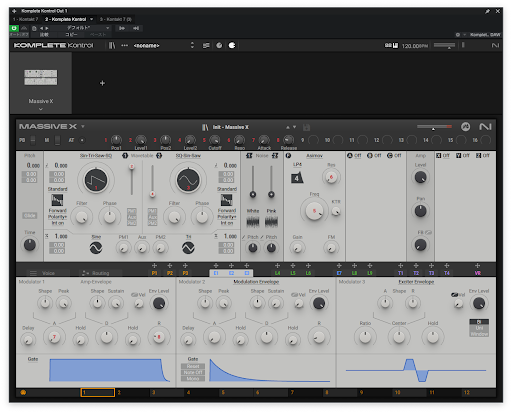Viewport: 512px width, 413px height.
Task: Click the next preset up arrow in Massive X
Action: click(x=287, y=127)
